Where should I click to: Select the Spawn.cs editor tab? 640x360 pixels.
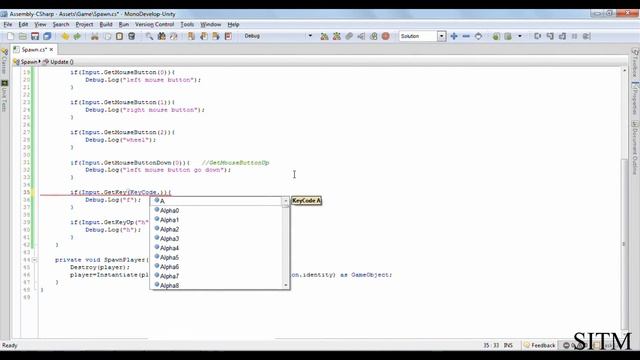(x=33, y=49)
